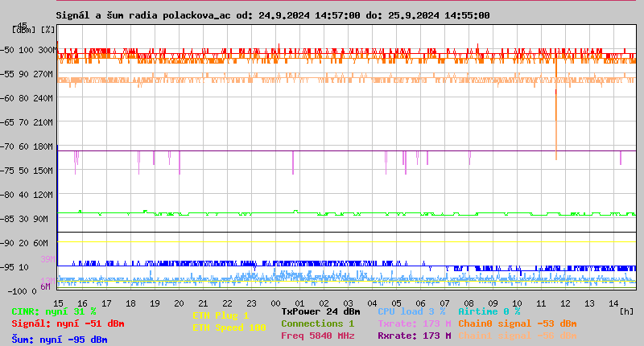Click the pink '39M' rate axis marker

47,259
